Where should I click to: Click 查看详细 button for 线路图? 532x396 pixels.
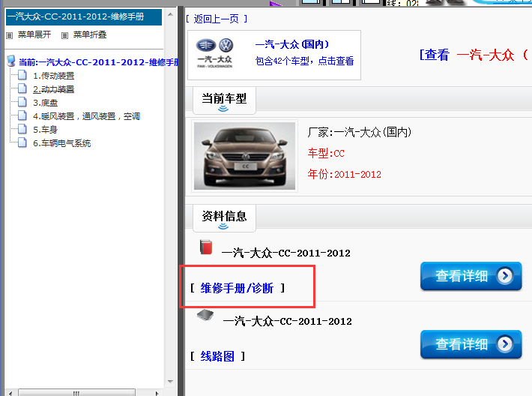[471, 344]
